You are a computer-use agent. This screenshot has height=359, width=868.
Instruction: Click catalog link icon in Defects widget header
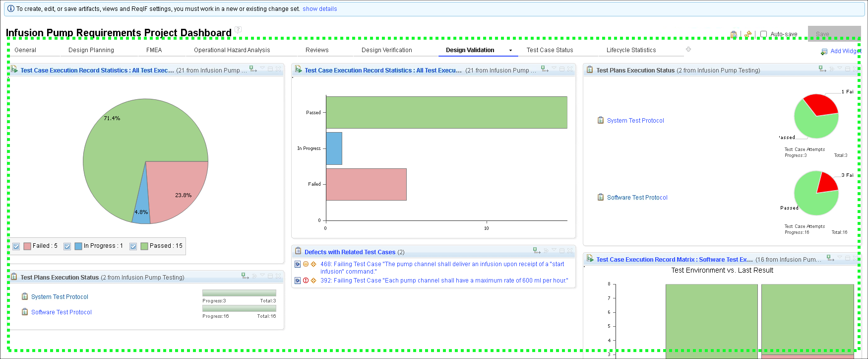pyautogui.click(x=536, y=251)
